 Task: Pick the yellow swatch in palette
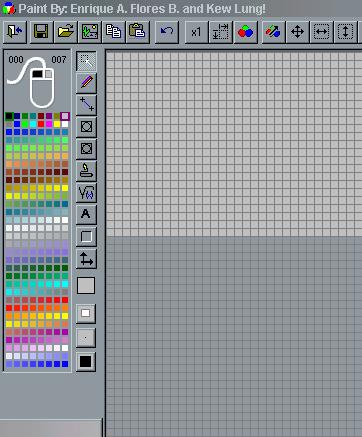point(57,124)
